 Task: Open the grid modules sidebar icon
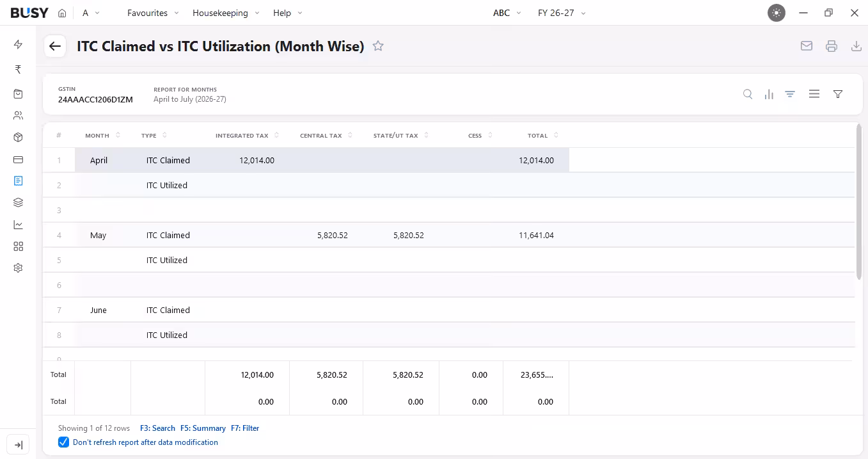tap(18, 246)
